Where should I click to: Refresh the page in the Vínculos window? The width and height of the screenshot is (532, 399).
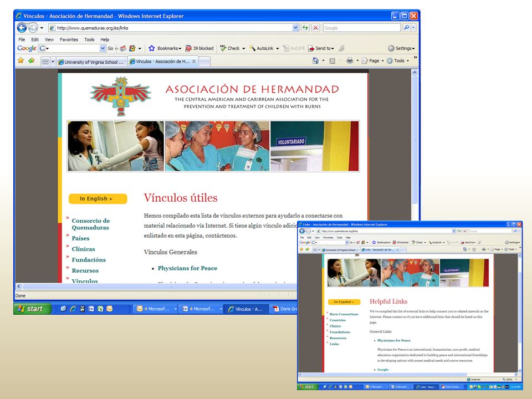305,28
